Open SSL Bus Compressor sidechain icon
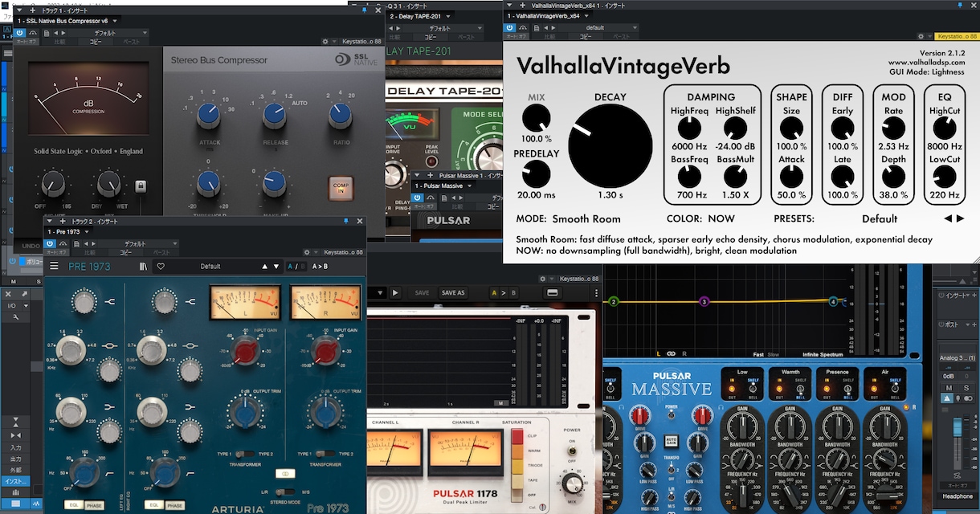Viewport: 980px width, 514px height. click(x=33, y=33)
